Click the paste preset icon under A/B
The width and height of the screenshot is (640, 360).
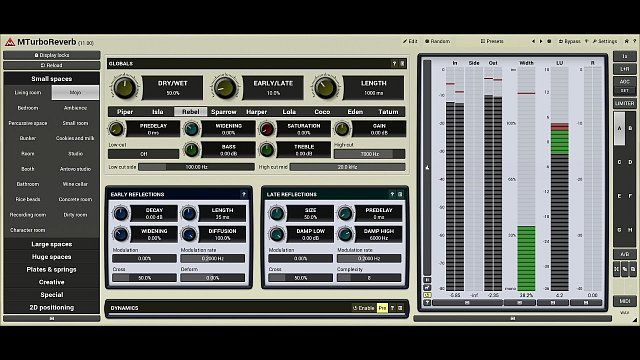tap(633, 269)
